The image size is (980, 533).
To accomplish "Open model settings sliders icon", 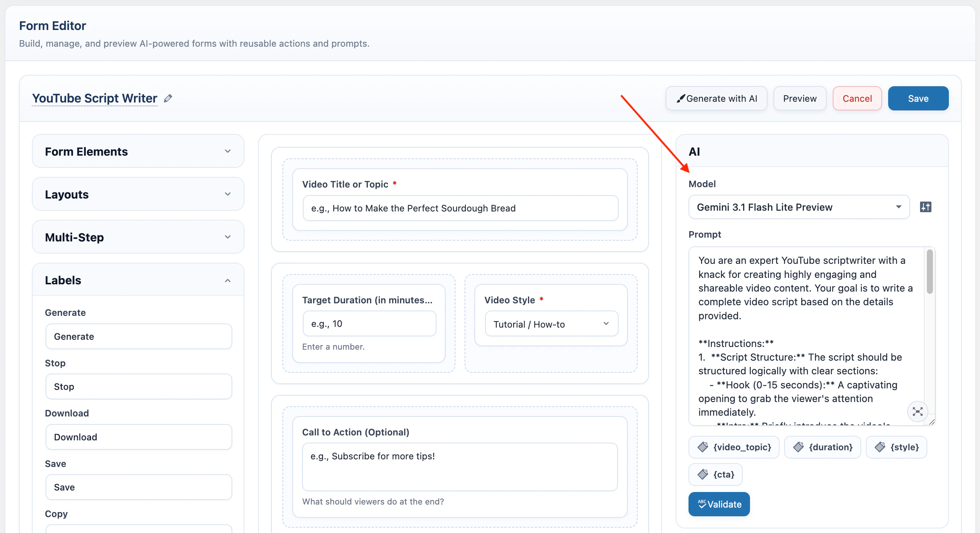I will [x=925, y=207].
